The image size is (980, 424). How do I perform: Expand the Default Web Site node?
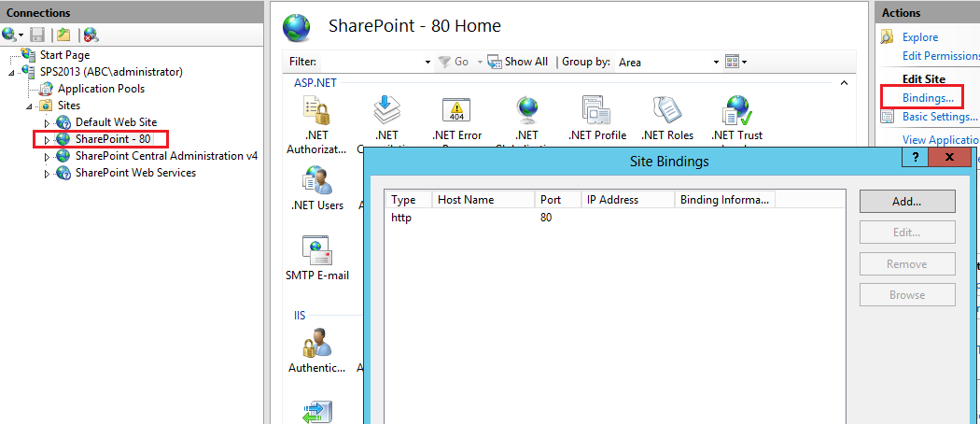(x=47, y=122)
